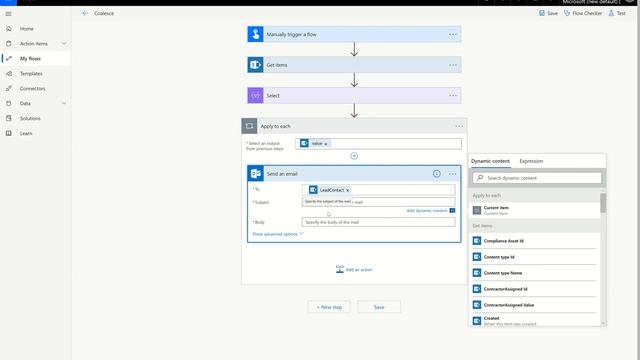
Task: Open Templates in sidebar
Action: tap(31, 73)
